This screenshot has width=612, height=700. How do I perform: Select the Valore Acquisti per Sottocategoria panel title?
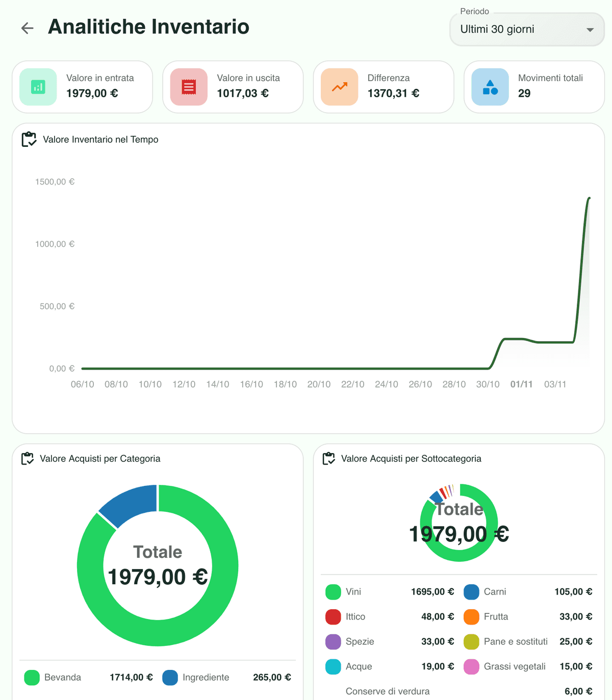tap(411, 458)
